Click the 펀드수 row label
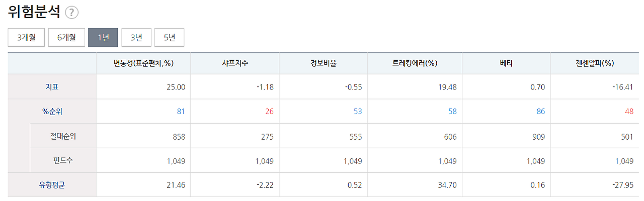 [x=63, y=160]
